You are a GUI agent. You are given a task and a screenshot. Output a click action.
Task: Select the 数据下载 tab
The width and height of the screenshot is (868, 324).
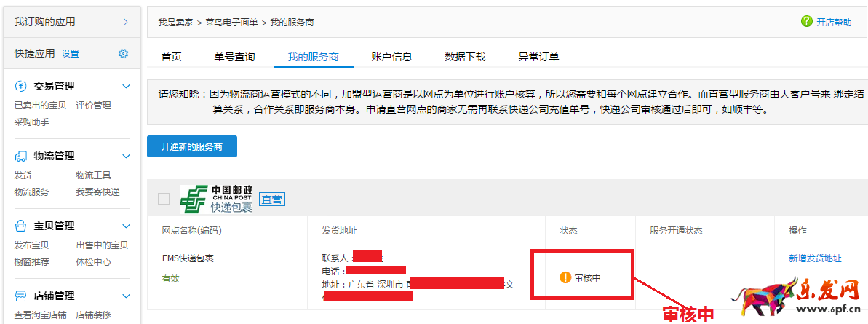tap(465, 57)
